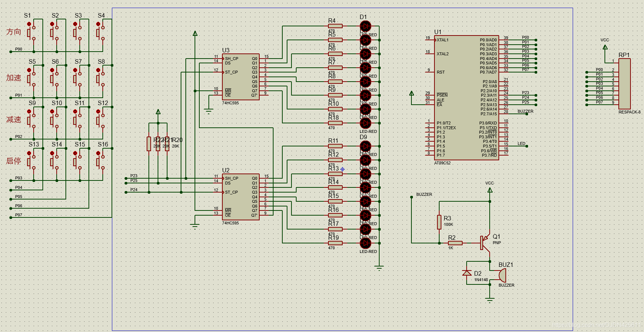Click the BUZZER terminal at pin P2.7
The image size is (644, 332).
(526, 114)
